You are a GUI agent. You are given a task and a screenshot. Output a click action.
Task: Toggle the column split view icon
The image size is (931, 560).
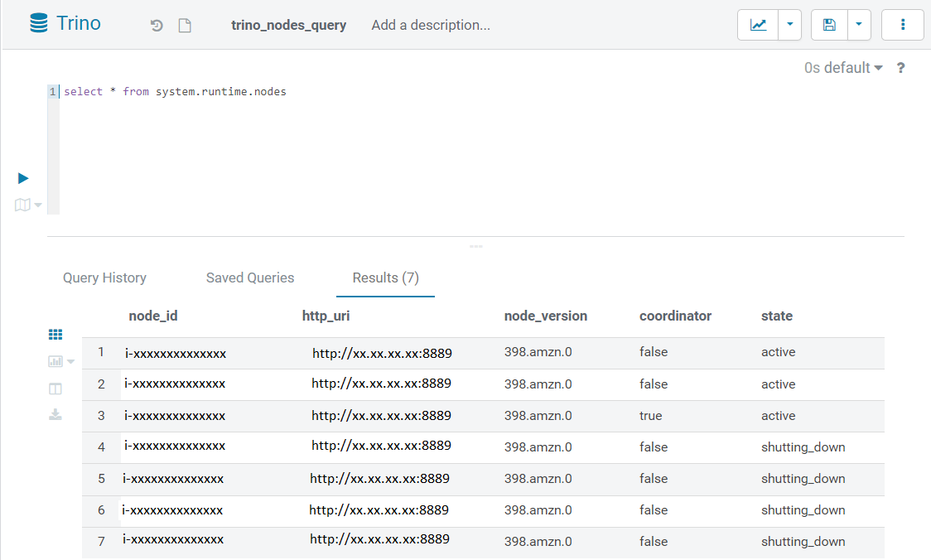click(55, 389)
